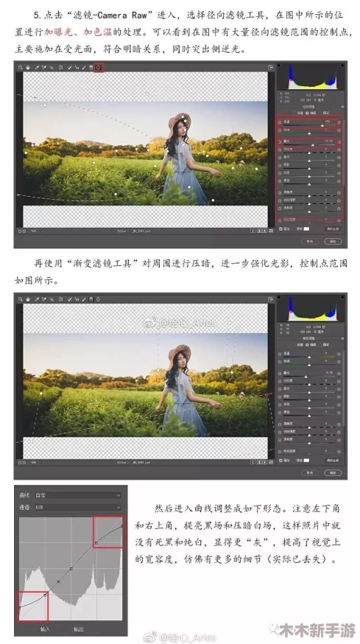
Task: Select Hand tool in Graduated Filter dialog
Action: 28,299
